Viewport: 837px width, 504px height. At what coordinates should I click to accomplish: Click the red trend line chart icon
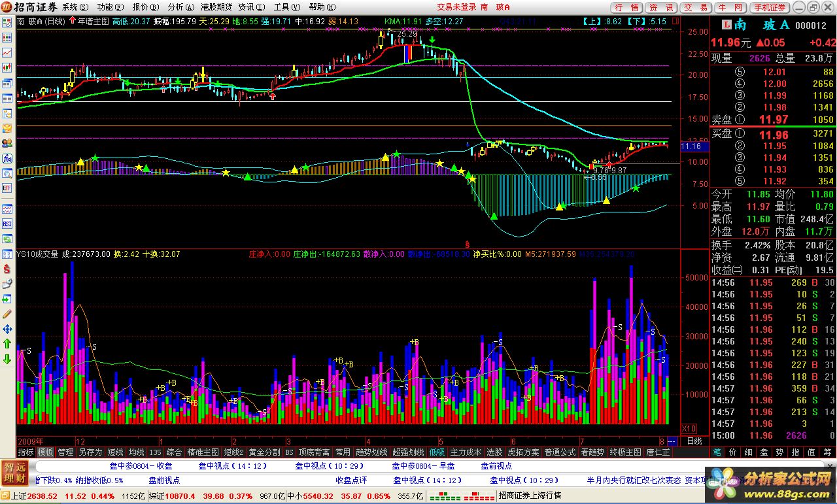pos(8,53)
